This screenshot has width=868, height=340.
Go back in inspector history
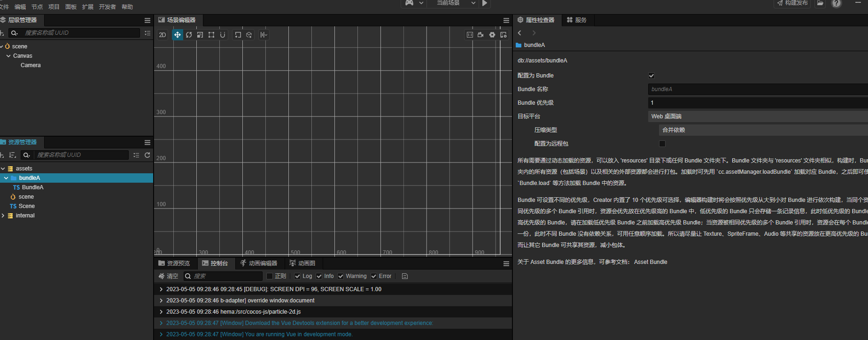(x=519, y=33)
